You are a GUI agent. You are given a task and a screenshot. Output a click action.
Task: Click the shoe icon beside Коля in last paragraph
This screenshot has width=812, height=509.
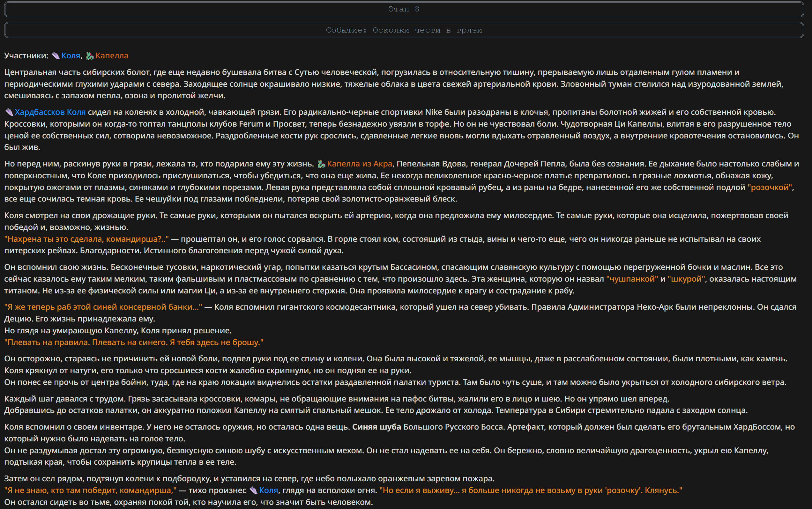253,491
